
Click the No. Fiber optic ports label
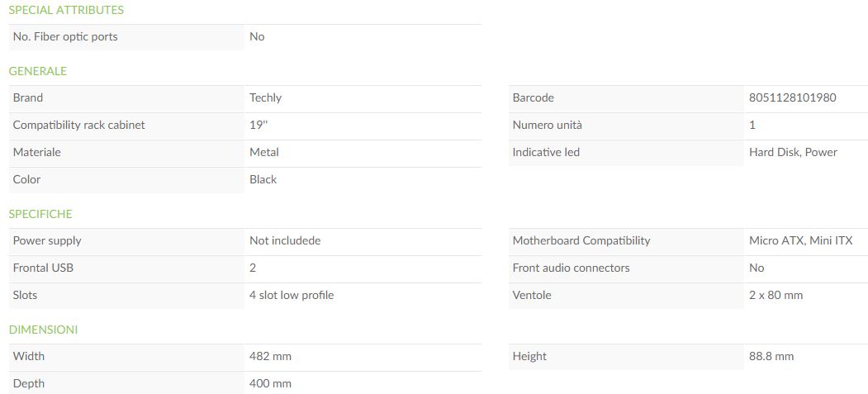point(65,36)
